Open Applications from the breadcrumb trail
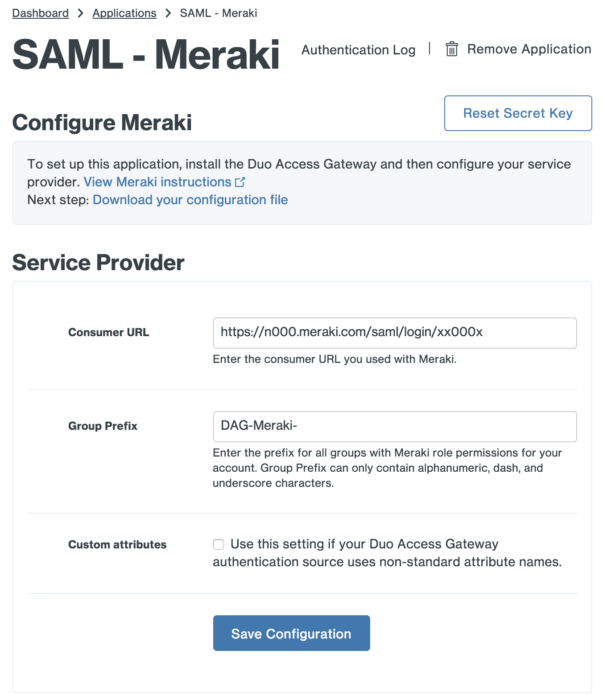Screen dimensions: 603x700 [x=124, y=13]
